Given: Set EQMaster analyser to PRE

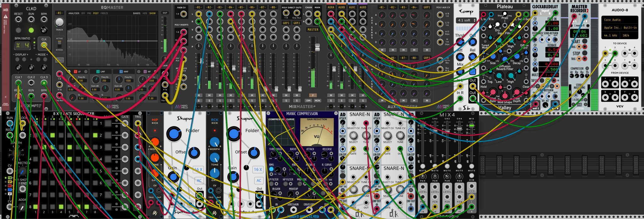Looking at the screenshot, I should point(89,13).
